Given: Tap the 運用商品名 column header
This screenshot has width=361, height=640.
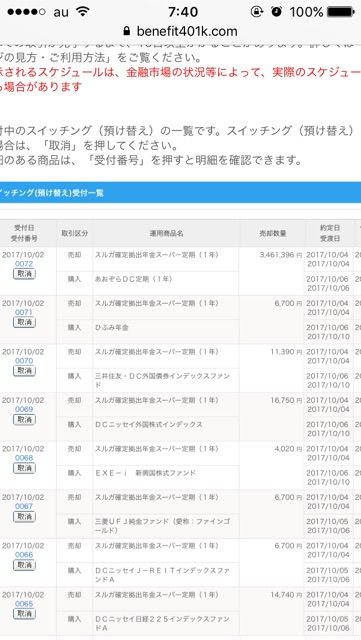Looking at the screenshot, I should coord(166,233).
